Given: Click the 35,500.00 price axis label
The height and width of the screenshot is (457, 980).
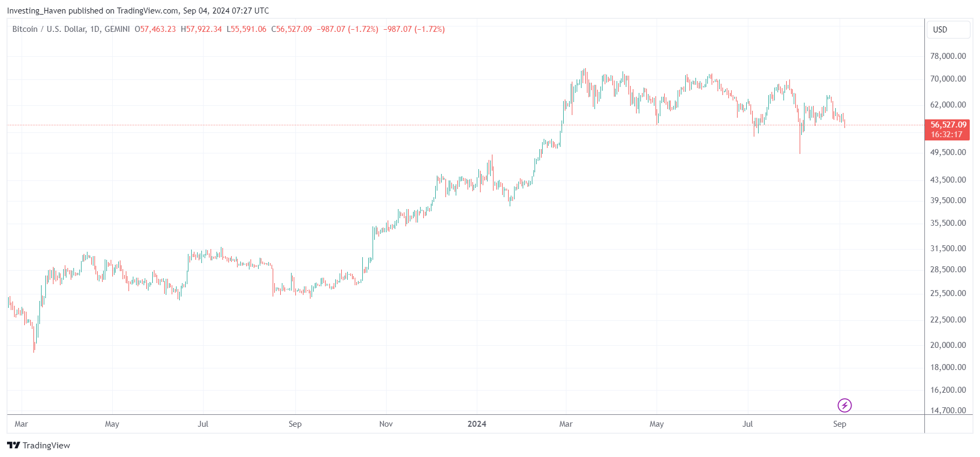Looking at the screenshot, I should [948, 223].
